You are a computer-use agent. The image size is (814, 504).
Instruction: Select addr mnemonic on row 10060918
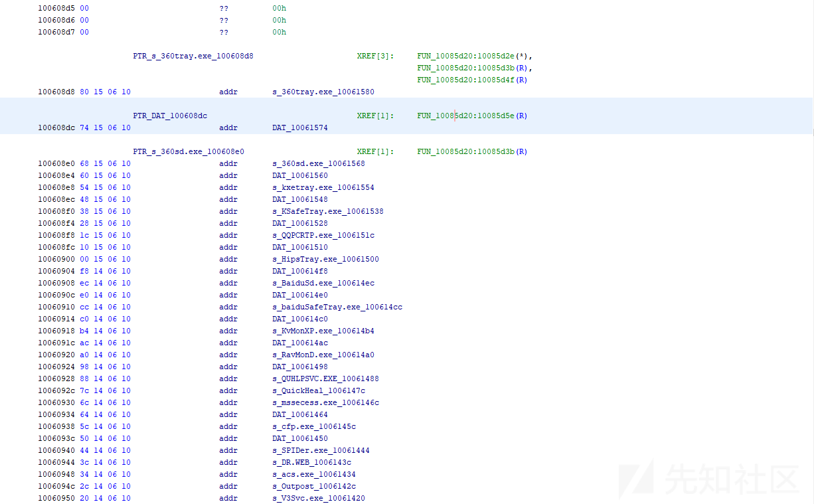click(228, 331)
